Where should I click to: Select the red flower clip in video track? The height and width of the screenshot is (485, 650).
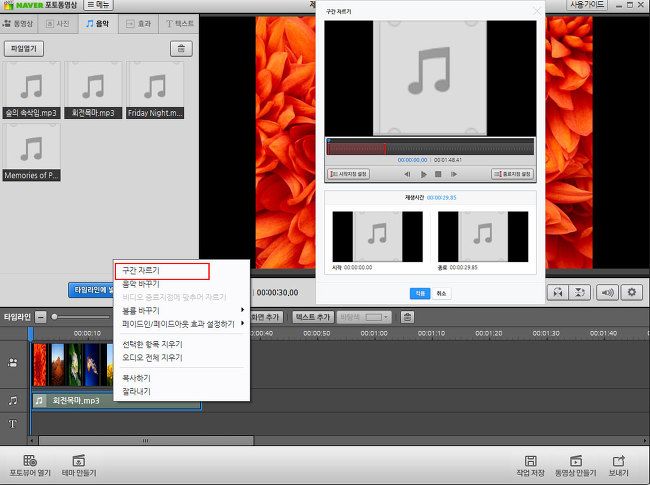point(40,365)
